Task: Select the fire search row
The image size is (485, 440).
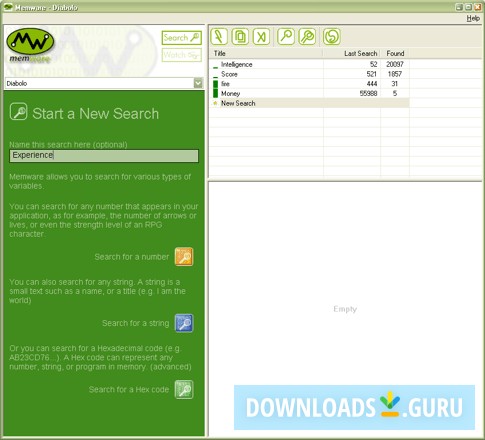Action: tap(310, 84)
